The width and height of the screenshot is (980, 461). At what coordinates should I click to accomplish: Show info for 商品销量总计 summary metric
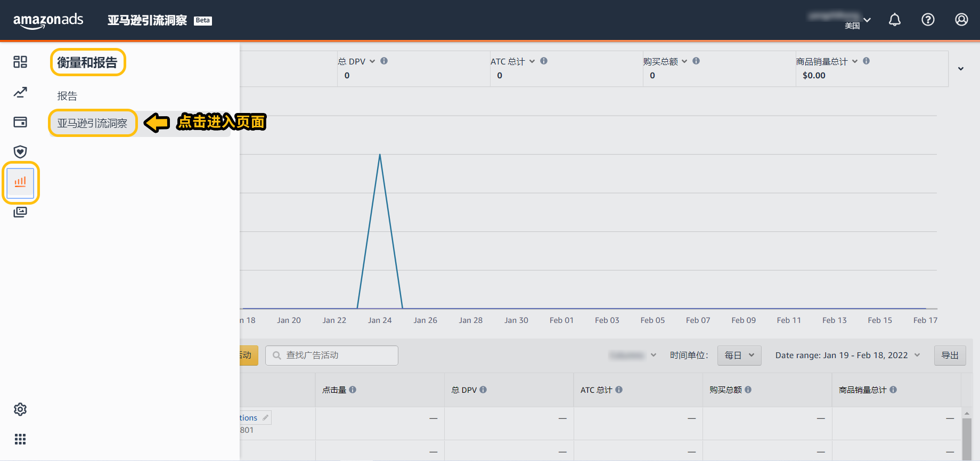coord(867,61)
